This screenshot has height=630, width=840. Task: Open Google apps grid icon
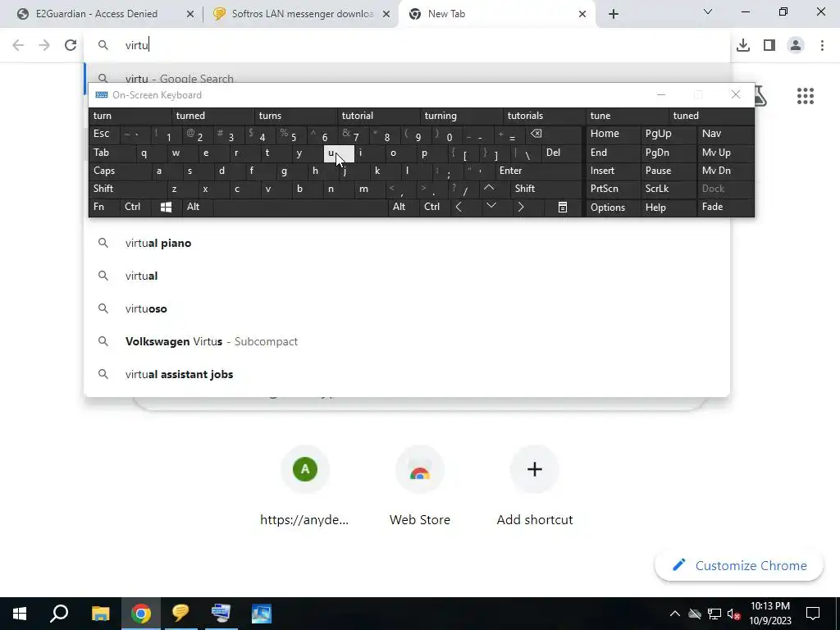pyautogui.click(x=806, y=97)
